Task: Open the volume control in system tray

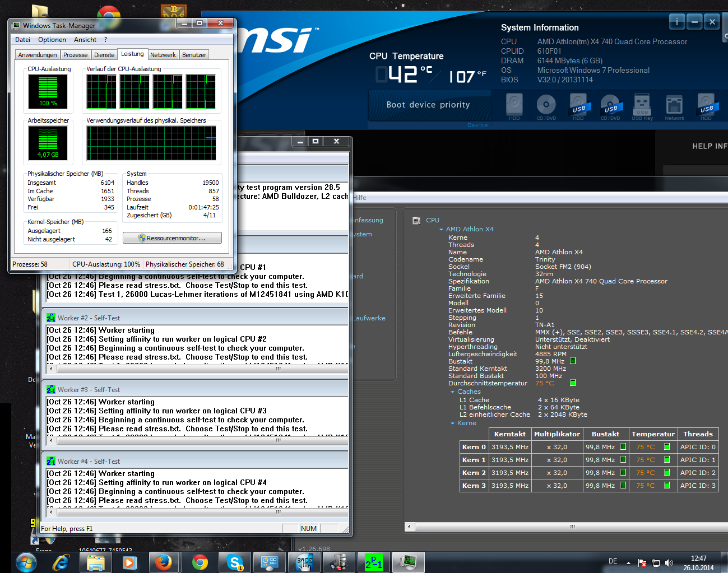Action: [x=669, y=562]
